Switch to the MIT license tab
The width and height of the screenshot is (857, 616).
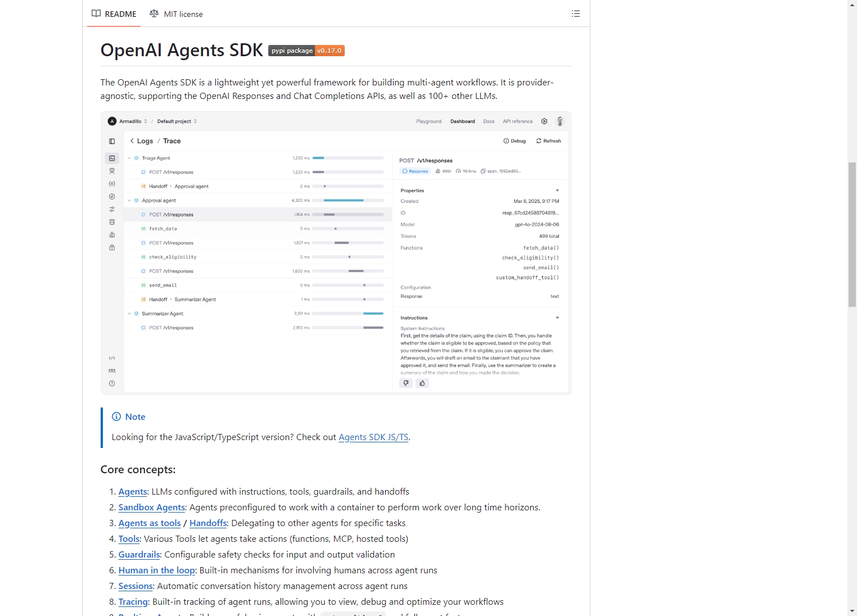[x=176, y=13]
